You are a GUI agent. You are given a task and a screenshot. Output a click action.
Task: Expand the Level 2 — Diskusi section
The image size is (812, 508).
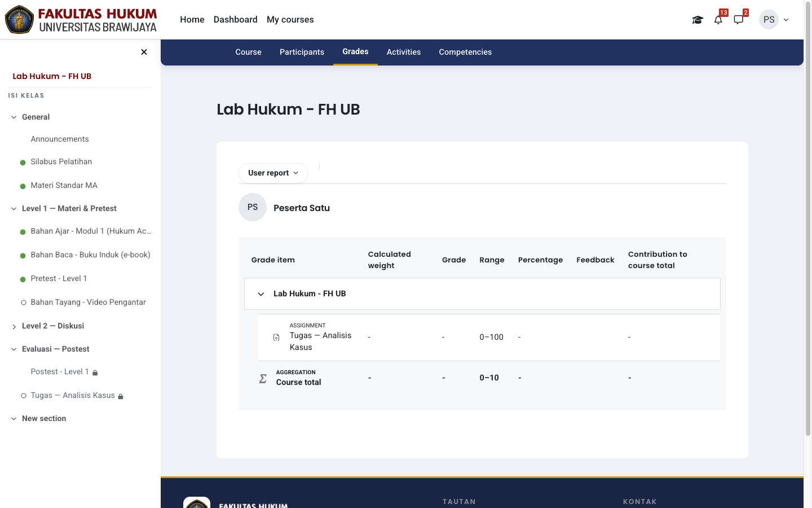point(14,326)
